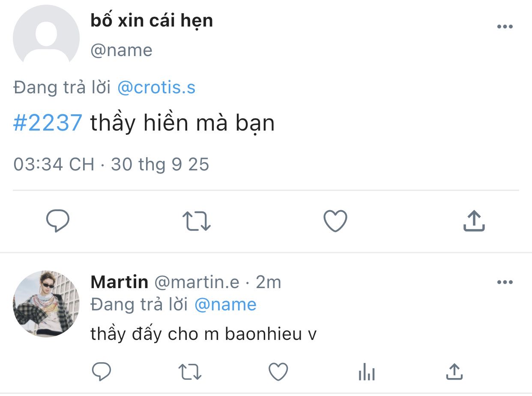Open more options for main tweet
The image size is (532, 396).
[505, 27]
